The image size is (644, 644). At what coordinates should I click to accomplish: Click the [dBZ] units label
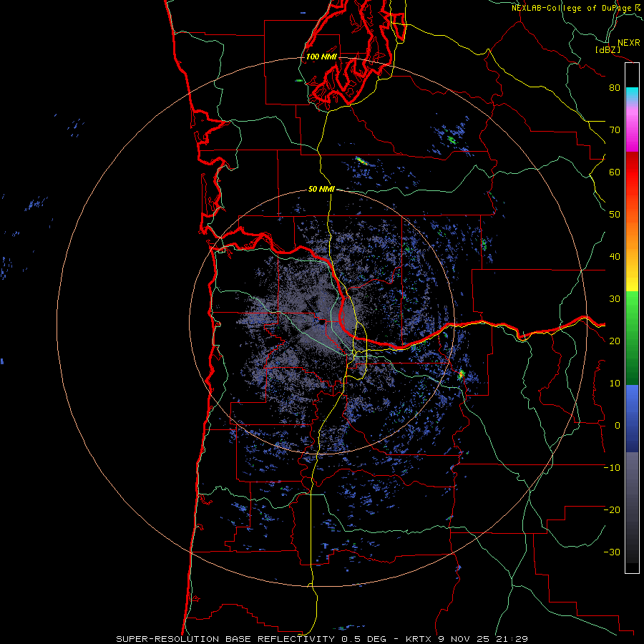coord(608,49)
